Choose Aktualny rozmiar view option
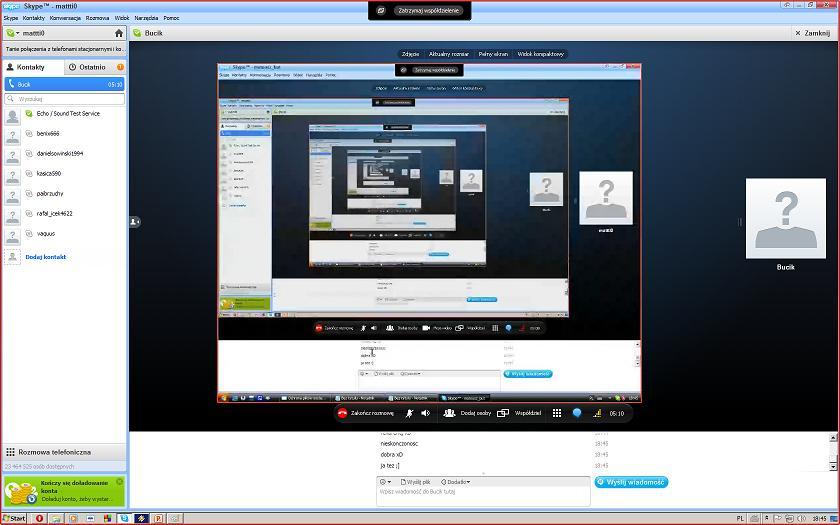Screen dimensions: 840x525 (449, 54)
